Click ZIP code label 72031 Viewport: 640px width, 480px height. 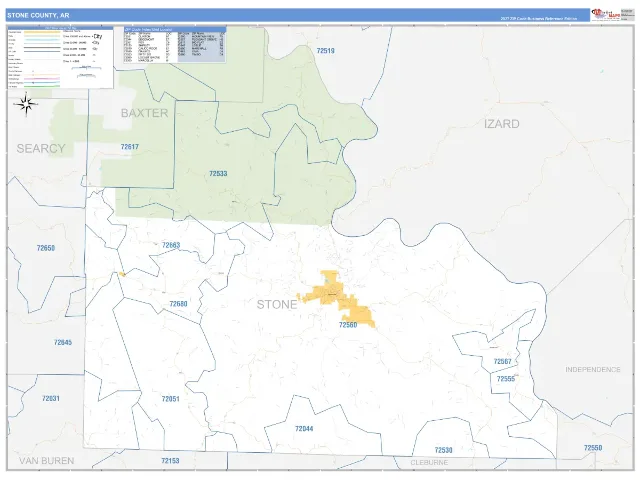pos(51,398)
